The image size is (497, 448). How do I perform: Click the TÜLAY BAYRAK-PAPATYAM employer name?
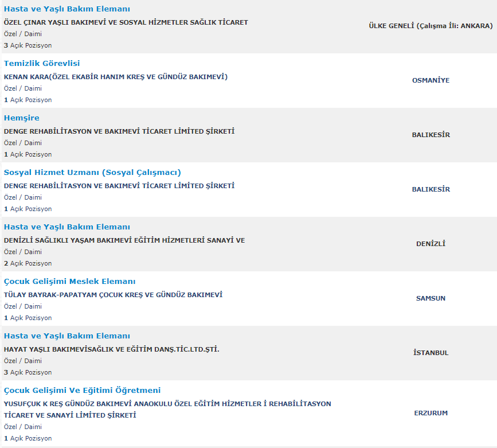click(113, 295)
